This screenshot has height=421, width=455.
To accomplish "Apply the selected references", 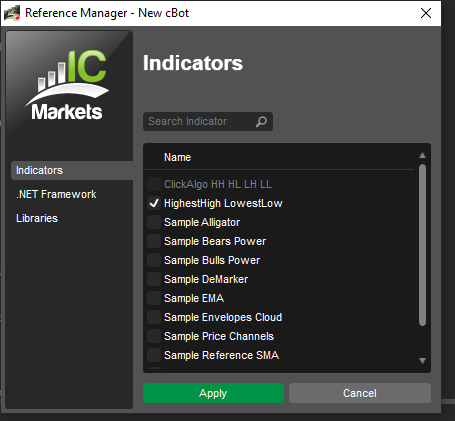I will (x=213, y=393).
